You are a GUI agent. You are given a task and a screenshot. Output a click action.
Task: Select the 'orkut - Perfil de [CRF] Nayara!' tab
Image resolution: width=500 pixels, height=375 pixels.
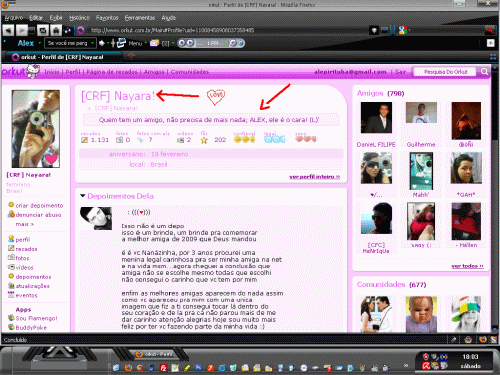pos(62,57)
